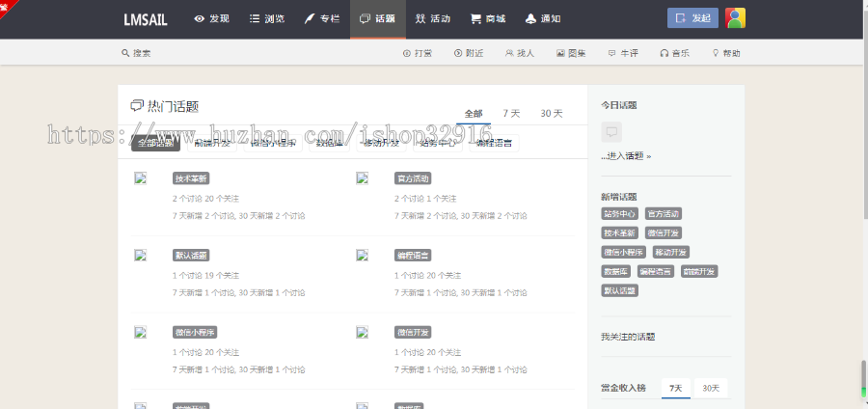Click the speech bubble icon under 今日话题
Image resolution: width=868 pixels, height=409 pixels.
(611, 132)
